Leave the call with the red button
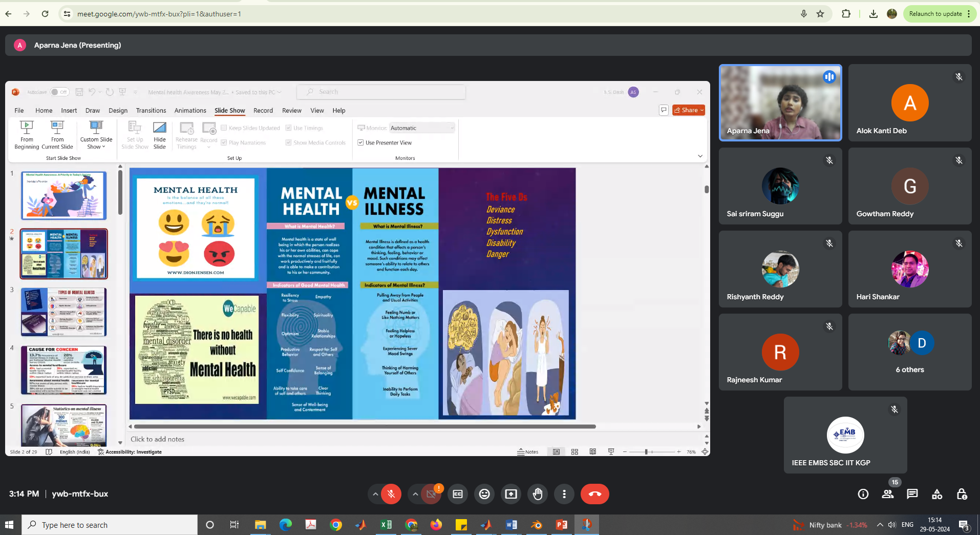Screen dimensions: 980x535 595,494
